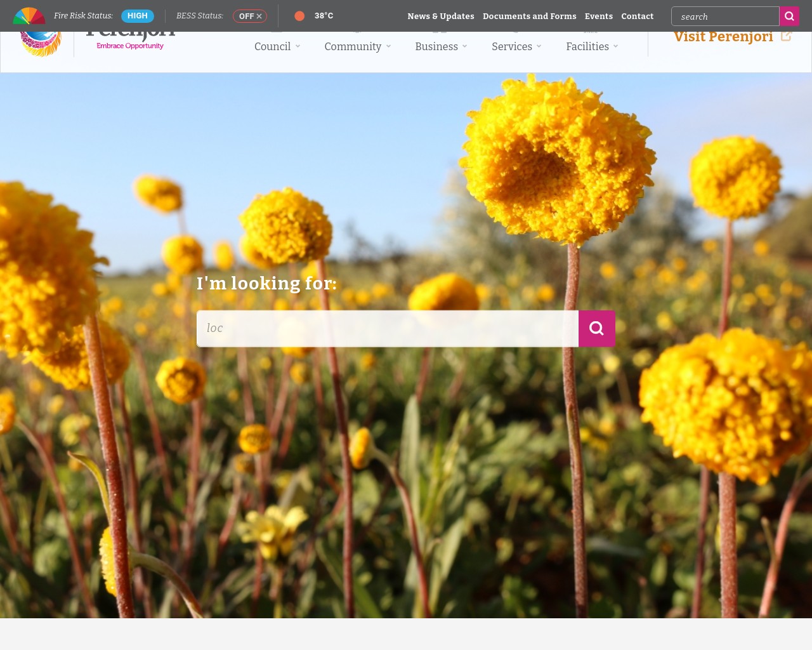
Task: Expand the Community dropdown menu
Action: (357, 46)
